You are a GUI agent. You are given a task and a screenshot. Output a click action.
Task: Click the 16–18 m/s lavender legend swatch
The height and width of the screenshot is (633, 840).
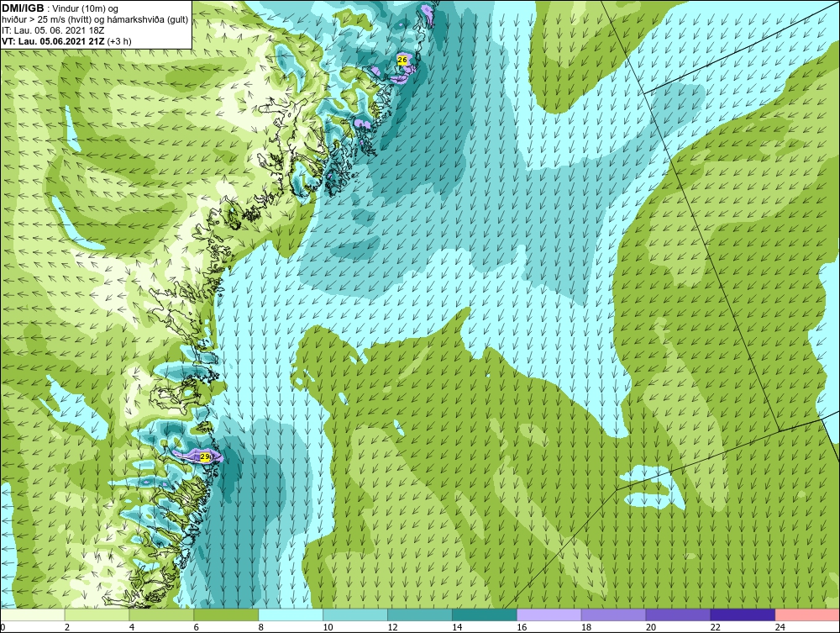click(549, 615)
